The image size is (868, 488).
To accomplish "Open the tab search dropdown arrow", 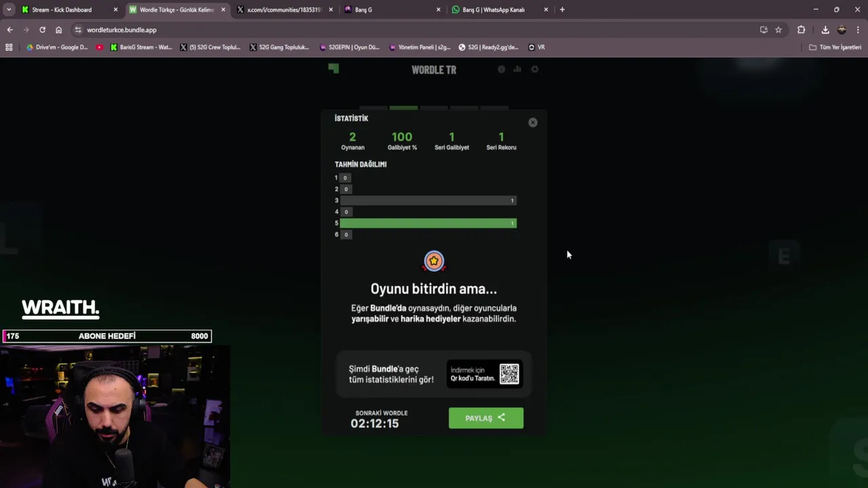I will point(9,9).
